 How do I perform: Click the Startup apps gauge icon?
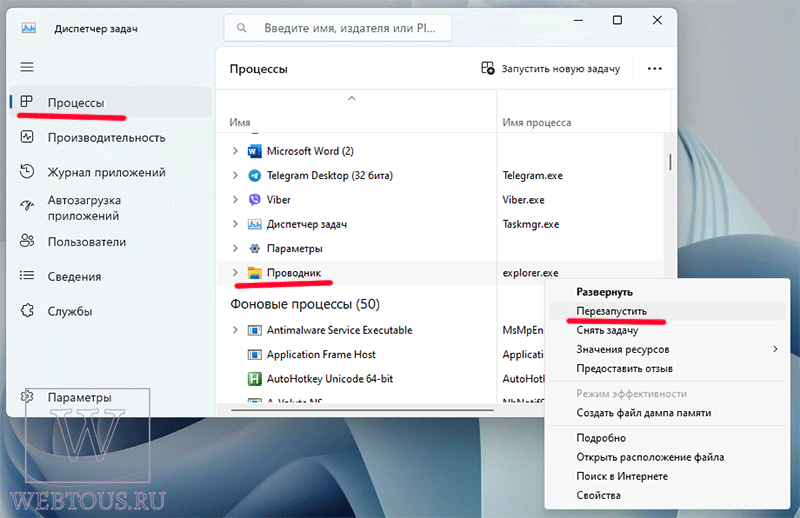click(27, 206)
